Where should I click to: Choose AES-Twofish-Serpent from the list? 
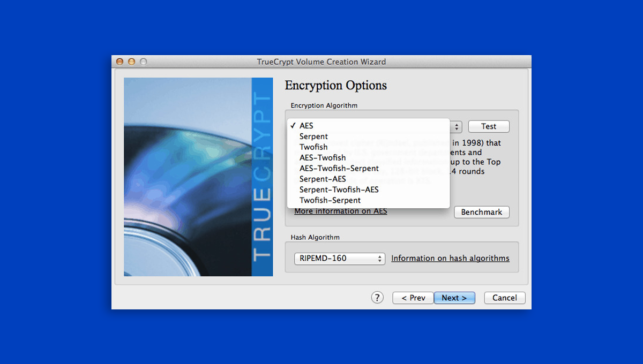click(x=368, y=169)
